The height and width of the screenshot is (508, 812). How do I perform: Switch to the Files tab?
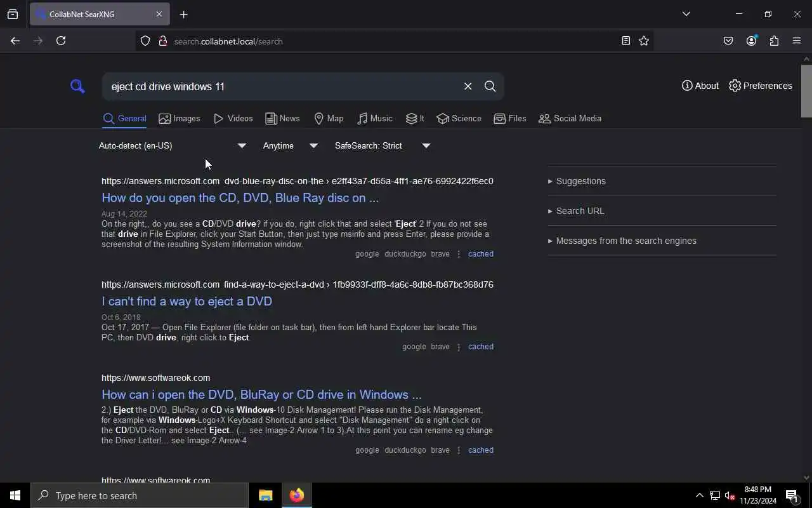coord(510,119)
